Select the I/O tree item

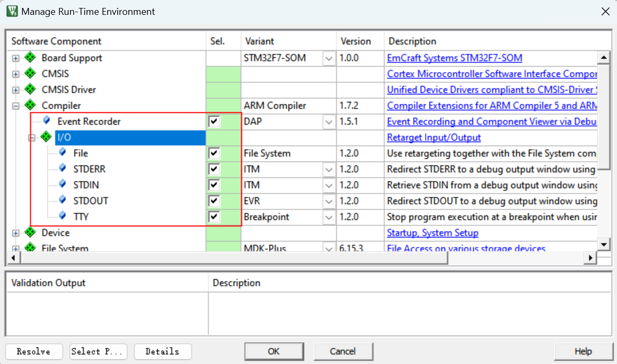point(64,137)
